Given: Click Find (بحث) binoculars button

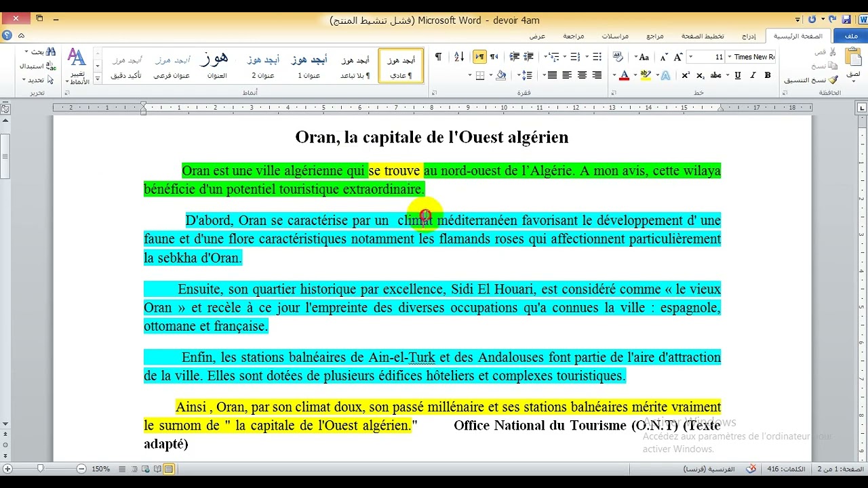Looking at the screenshot, I should tap(41, 52).
